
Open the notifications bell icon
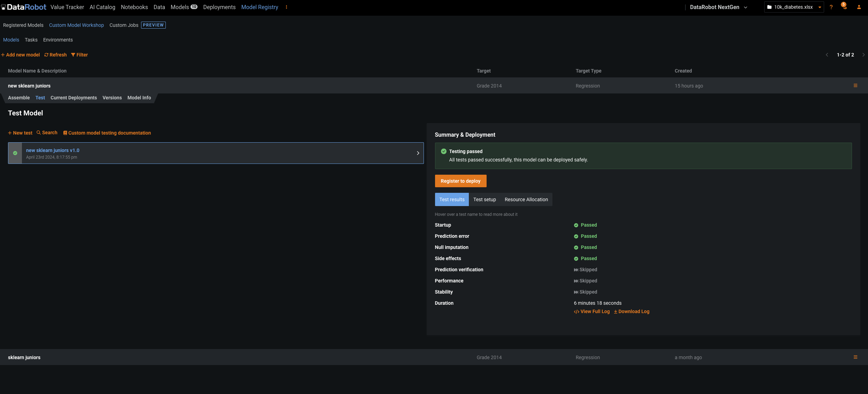coord(844,7)
